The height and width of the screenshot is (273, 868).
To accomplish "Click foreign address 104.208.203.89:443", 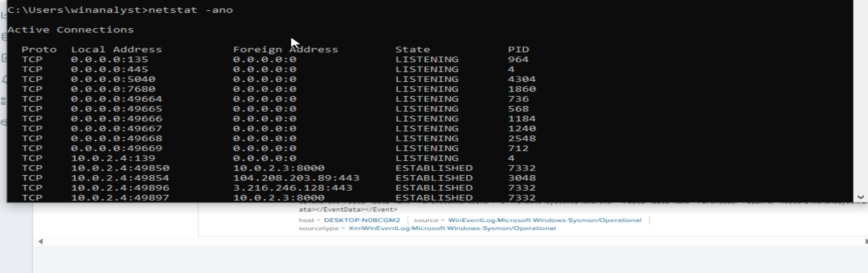I will 296,178.
